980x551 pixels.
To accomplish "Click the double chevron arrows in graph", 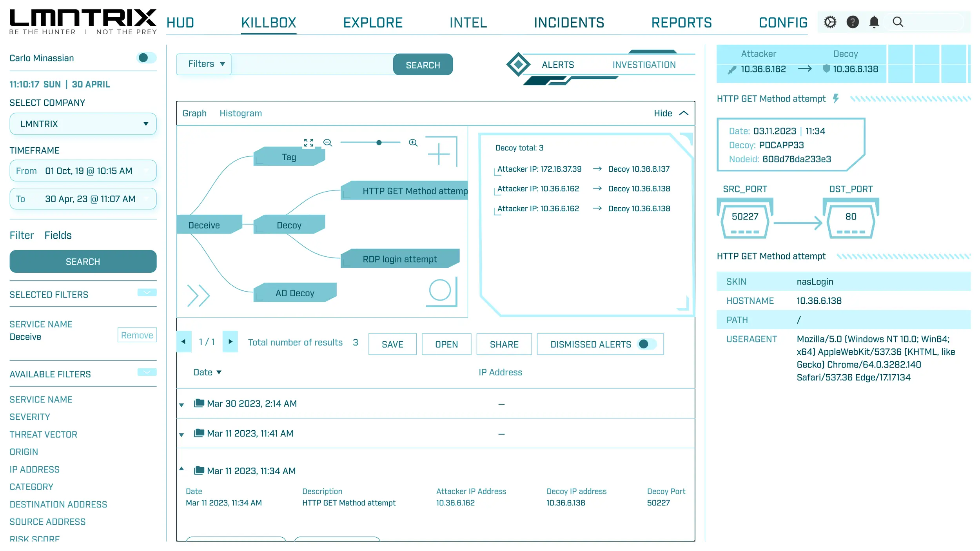I will [x=199, y=295].
